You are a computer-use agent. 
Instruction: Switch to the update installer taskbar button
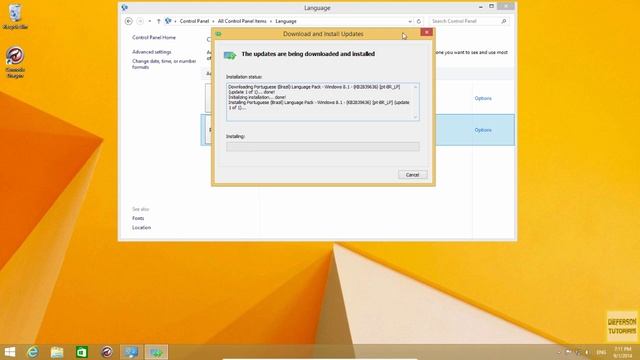(156, 352)
